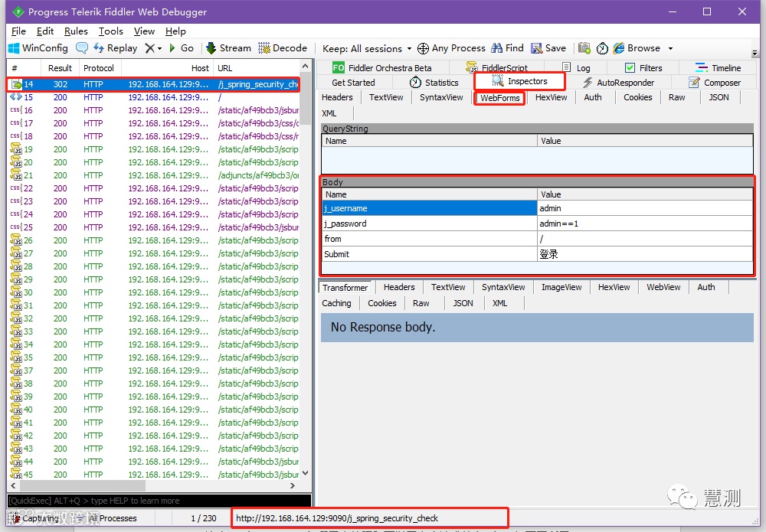Open the Composer tab
The width and height of the screenshot is (766, 532).
click(714, 83)
